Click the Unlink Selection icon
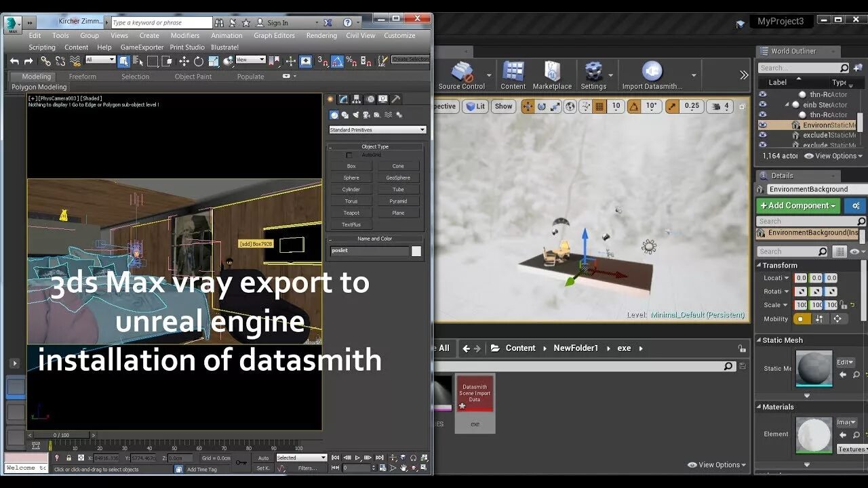 pyautogui.click(x=60, y=61)
